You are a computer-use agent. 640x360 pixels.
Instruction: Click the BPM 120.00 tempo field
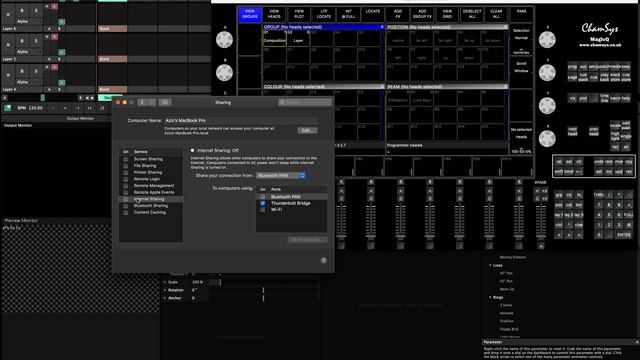tap(31, 108)
